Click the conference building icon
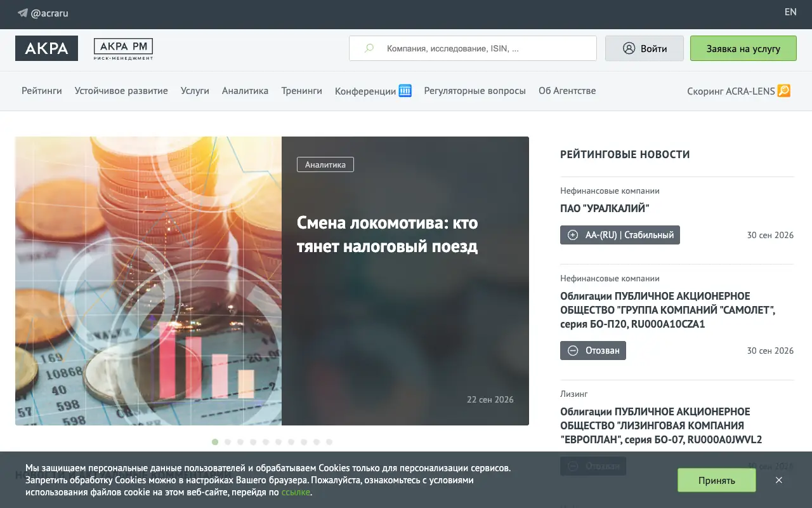 click(x=405, y=90)
